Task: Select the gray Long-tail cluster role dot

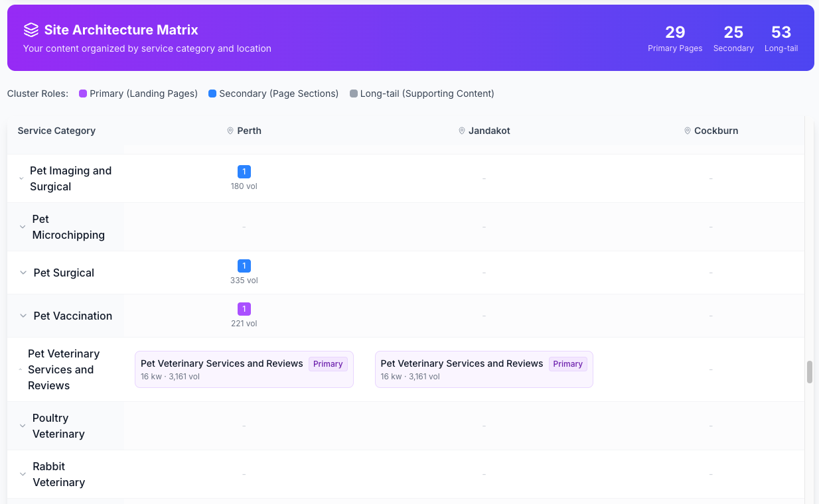Action: pyautogui.click(x=354, y=94)
